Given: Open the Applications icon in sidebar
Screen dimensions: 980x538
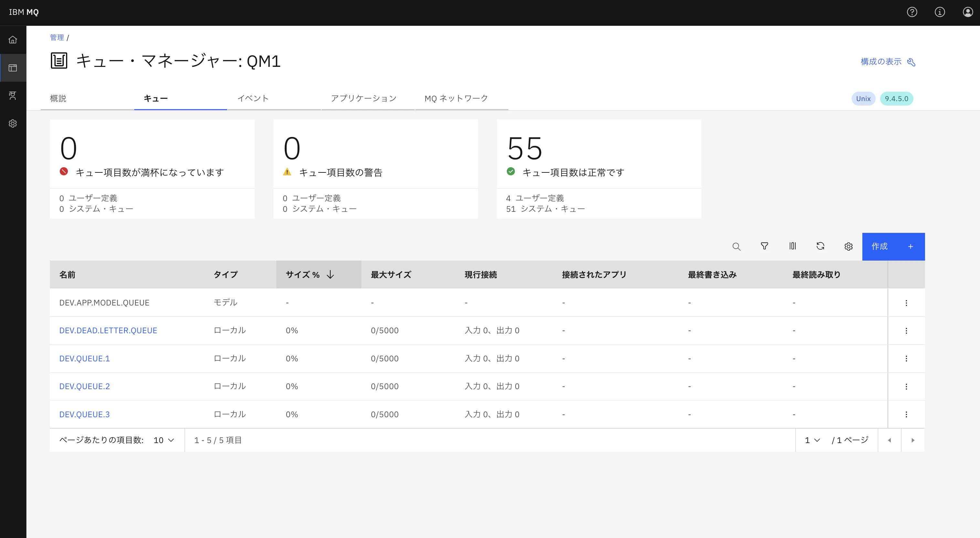Looking at the screenshot, I should (13, 96).
